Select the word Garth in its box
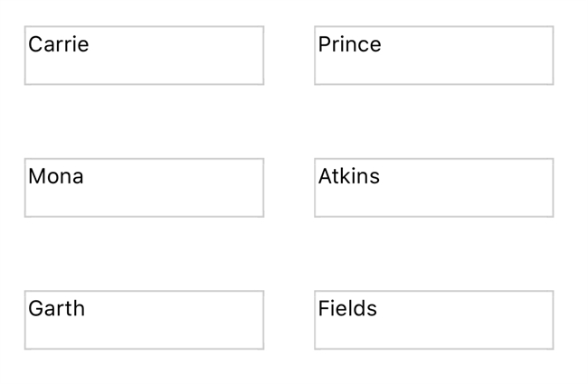 tap(56, 308)
